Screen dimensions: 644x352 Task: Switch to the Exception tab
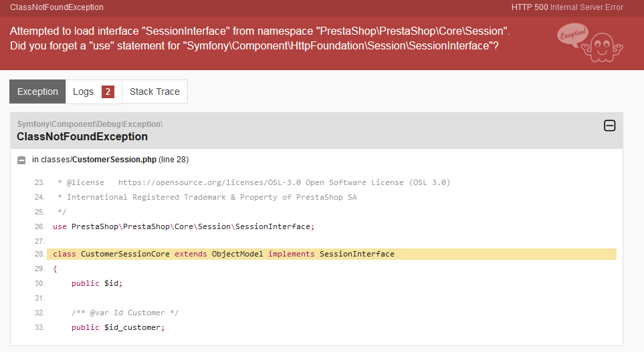pyautogui.click(x=37, y=92)
